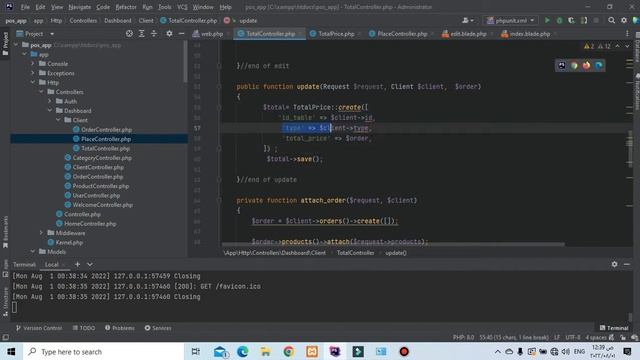Open terminal sessions dropdown arrow
This screenshot has width=640, height=360.
(x=90, y=264)
